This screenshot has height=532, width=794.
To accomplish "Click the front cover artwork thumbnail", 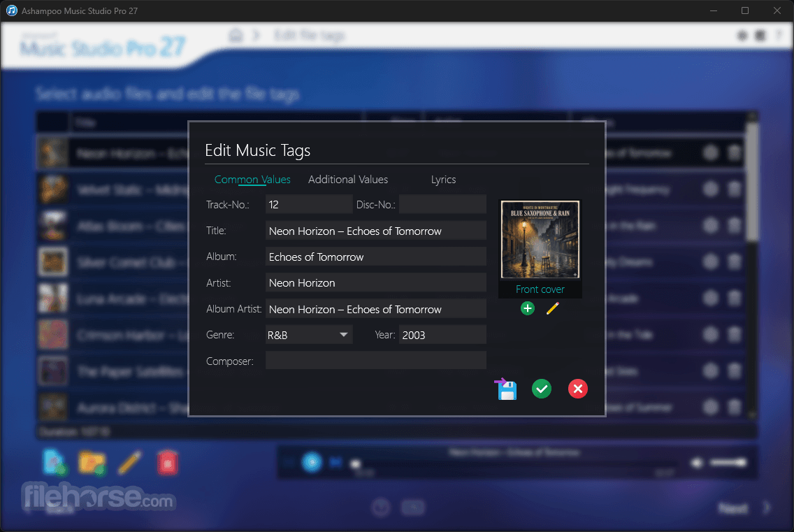I will coord(540,239).
